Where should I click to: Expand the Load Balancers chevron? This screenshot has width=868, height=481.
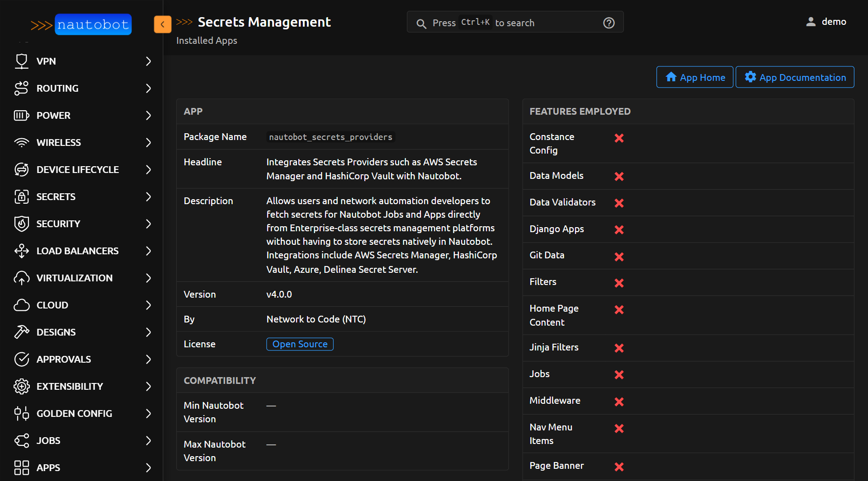(x=148, y=251)
